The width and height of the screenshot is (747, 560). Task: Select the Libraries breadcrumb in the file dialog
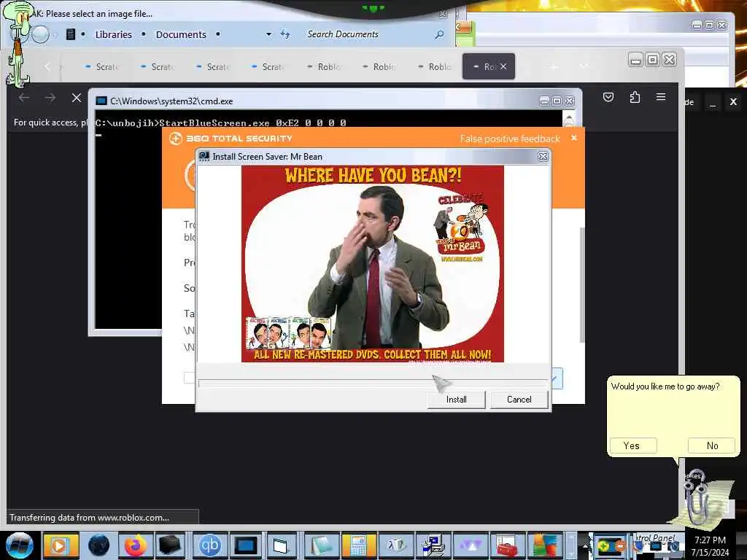pos(113,34)
